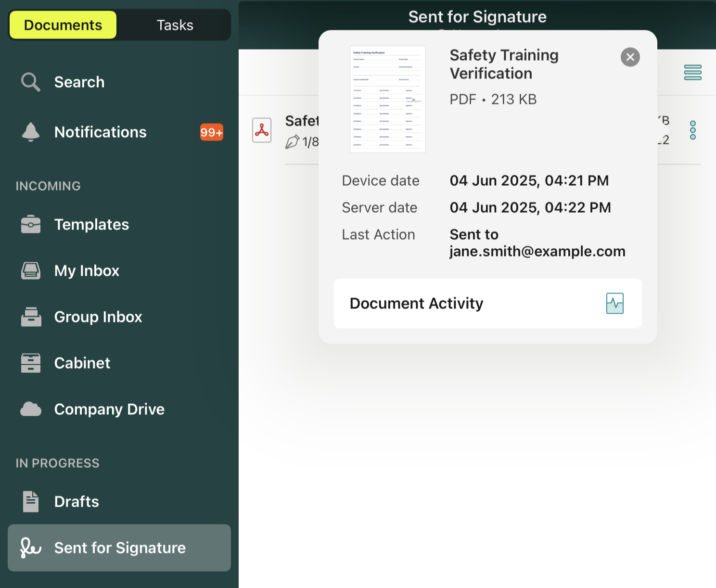Open Document Activity row
The width and height of the screenshot is (716, 588).
[x=487, y=304]
